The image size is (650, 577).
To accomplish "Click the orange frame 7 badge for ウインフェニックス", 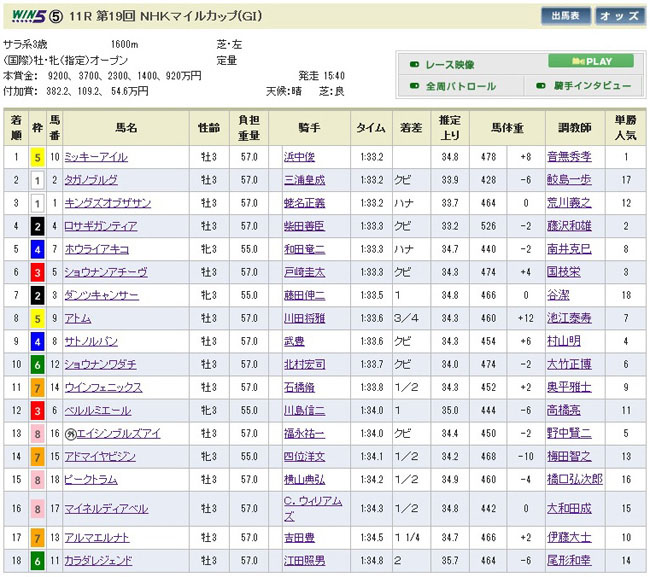I will pos(36,387).
